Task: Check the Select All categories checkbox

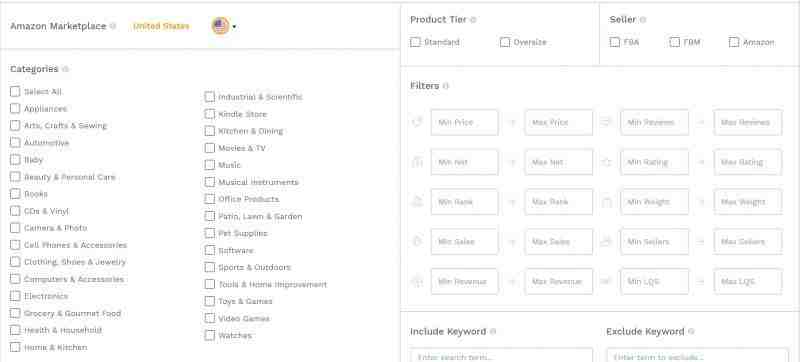Action: click(x=15, y=92)
